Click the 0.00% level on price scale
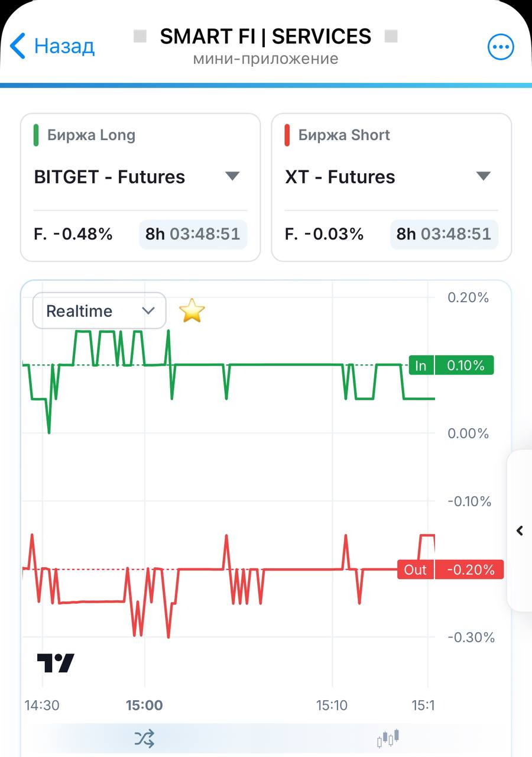This screenshot has width=532, height=757. pos(468,434)
